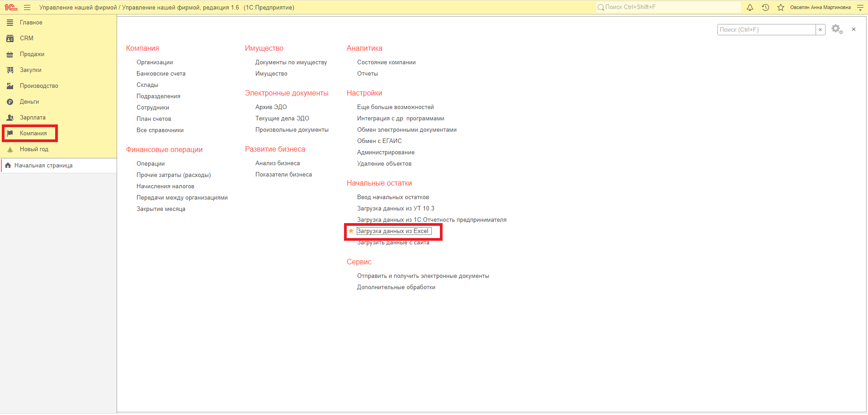Open Склады directory
This screenshot has width=868, height=415.
point(147,85)
